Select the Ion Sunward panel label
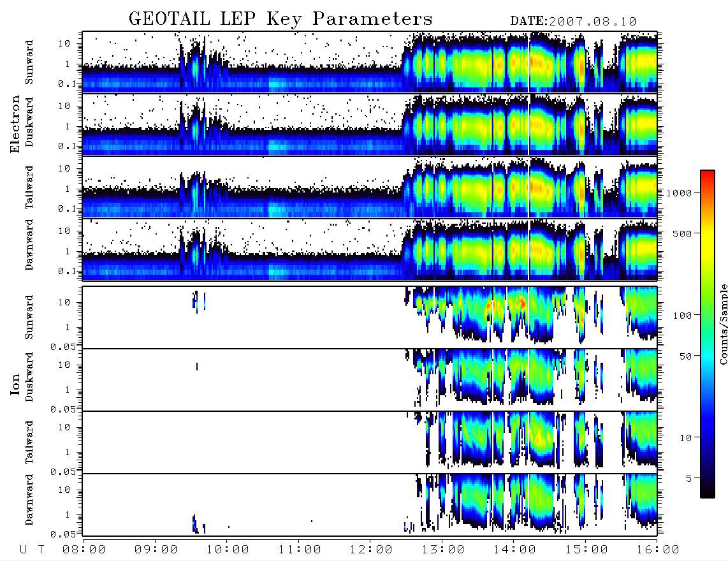The width and height of the screenshot is (728, 561). [x=29, y=317]
